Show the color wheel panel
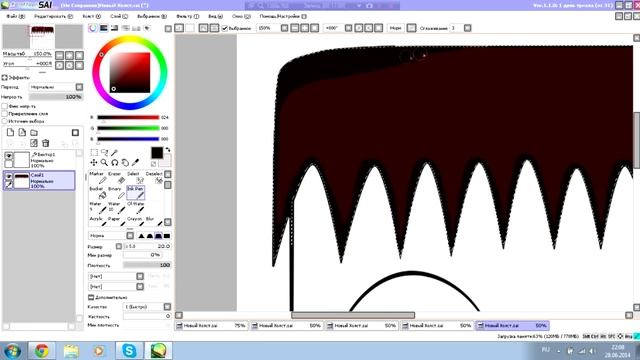The image size is (640, 360). point(93,28)
